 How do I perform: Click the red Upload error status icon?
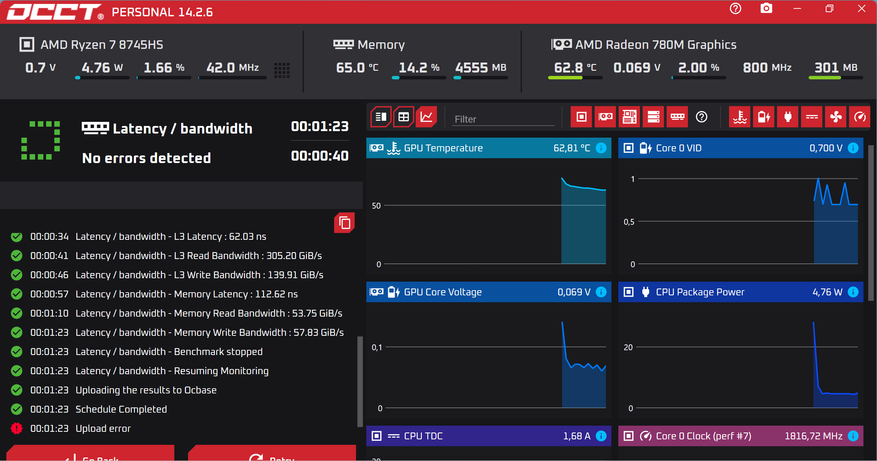[17, 429]
